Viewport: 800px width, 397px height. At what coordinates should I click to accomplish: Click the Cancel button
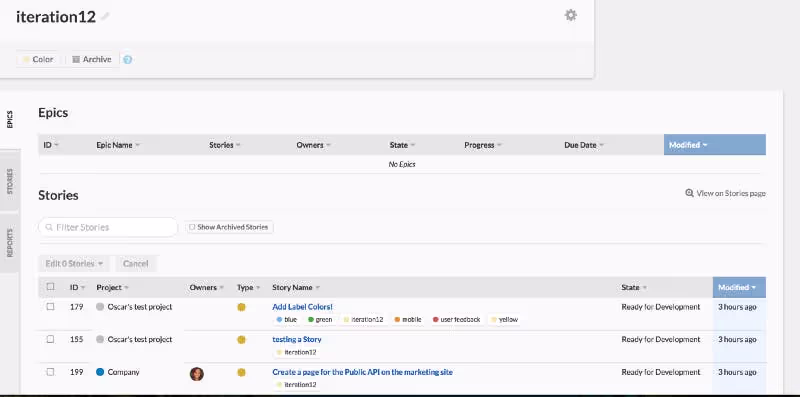click(x=136, y=264)
